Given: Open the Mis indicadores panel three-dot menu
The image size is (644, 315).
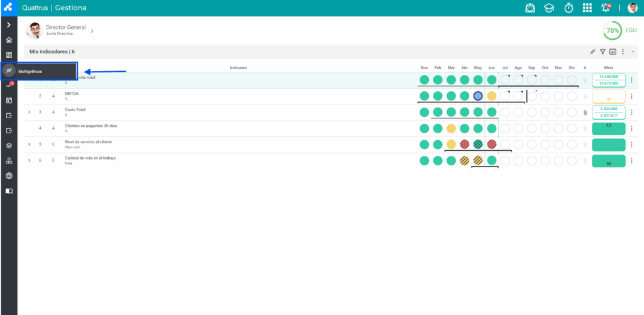Looking at the screenshot, I should (x=623, y=52).
